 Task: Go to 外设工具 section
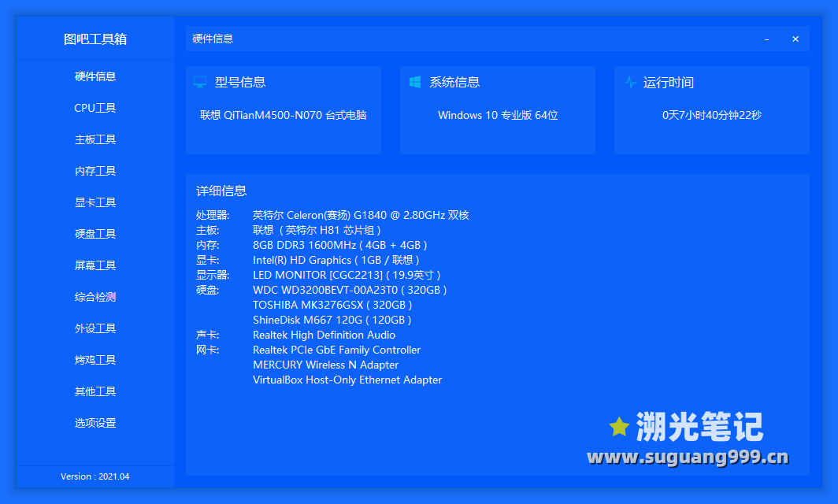(x=95, y=328)
